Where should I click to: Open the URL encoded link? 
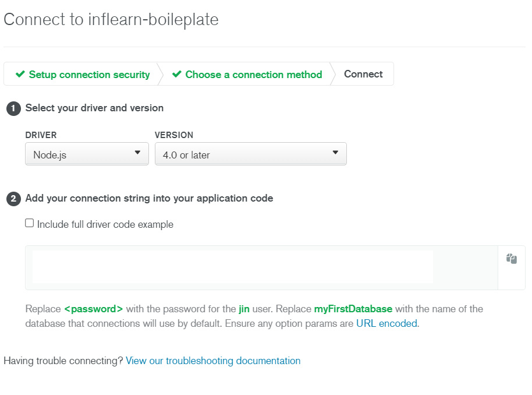pyautogui.click(x=386, y=323)
